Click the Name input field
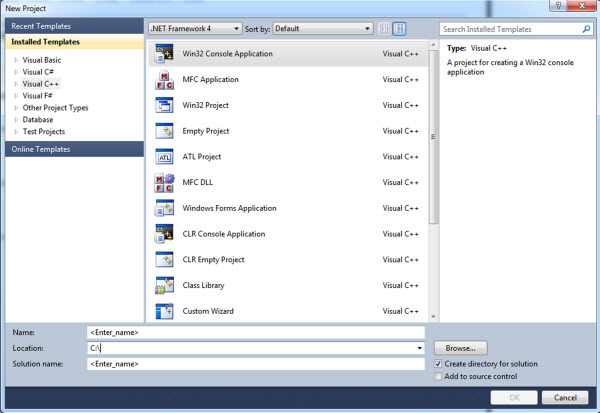600x413 pixels. click(x=256, y=332)
